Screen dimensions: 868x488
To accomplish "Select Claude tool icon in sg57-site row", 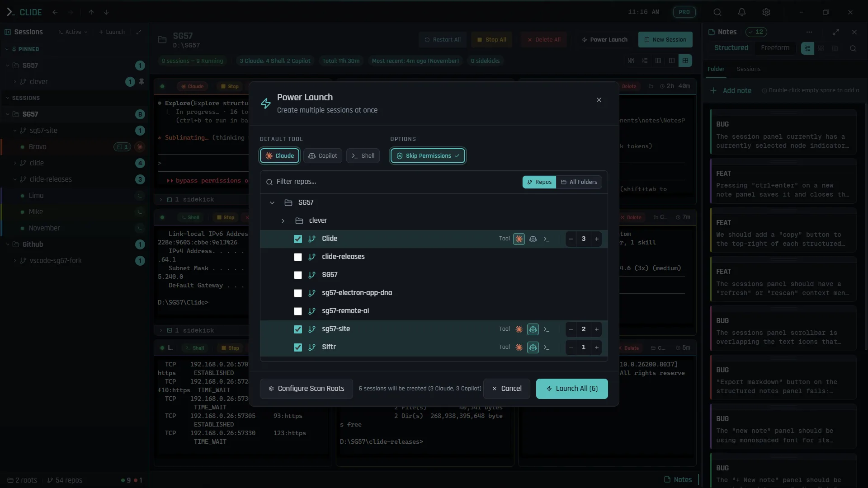I will 519,329.
